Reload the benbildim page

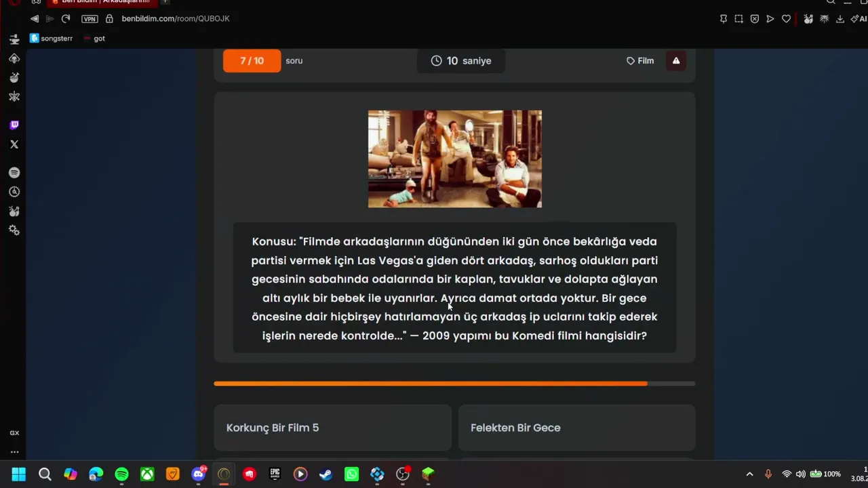(x=66, y=19)
